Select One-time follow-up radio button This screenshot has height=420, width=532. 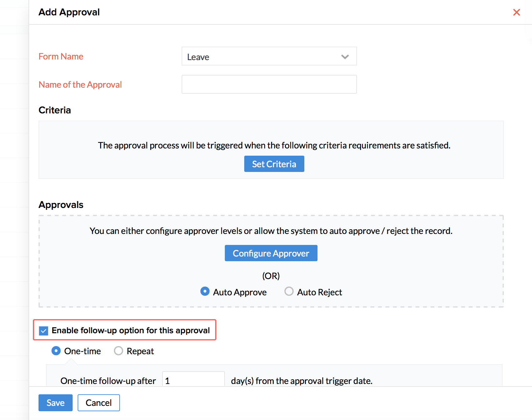(x=56, y=351)
